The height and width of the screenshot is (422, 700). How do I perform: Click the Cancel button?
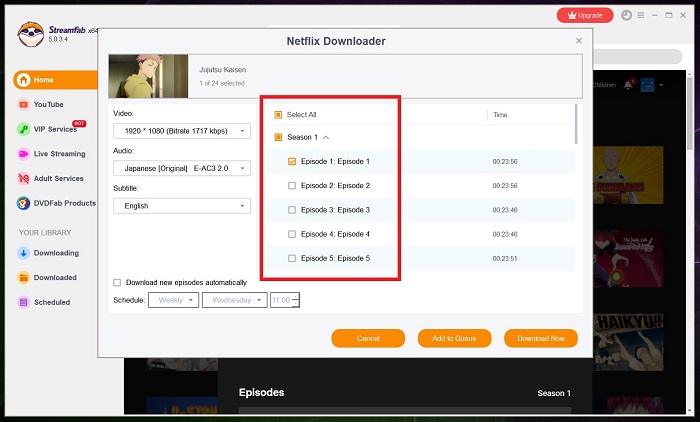(368, 338)
